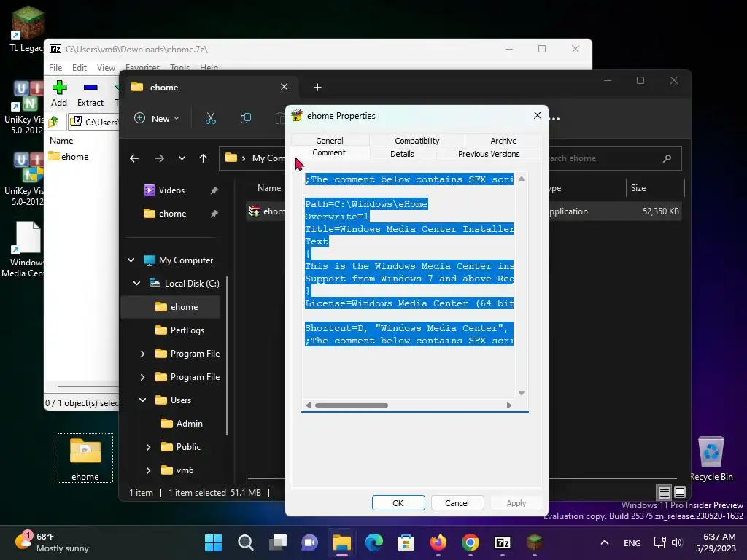This screenshot has height=560, width=747.
Task: Open the Edit menu in 7-Zip
Action: pyautogui.click(x=79, y=68)
